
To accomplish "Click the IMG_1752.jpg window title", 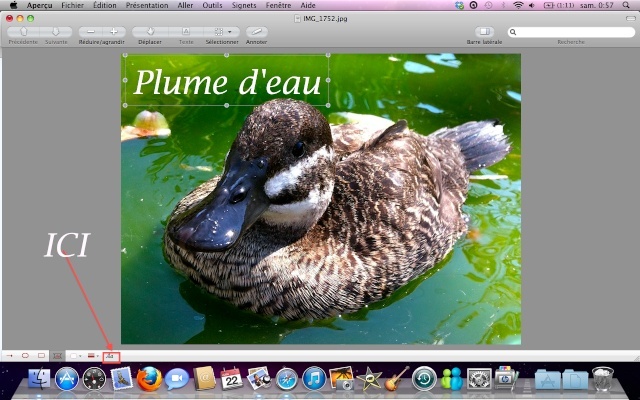I will (x=325, y=18).
